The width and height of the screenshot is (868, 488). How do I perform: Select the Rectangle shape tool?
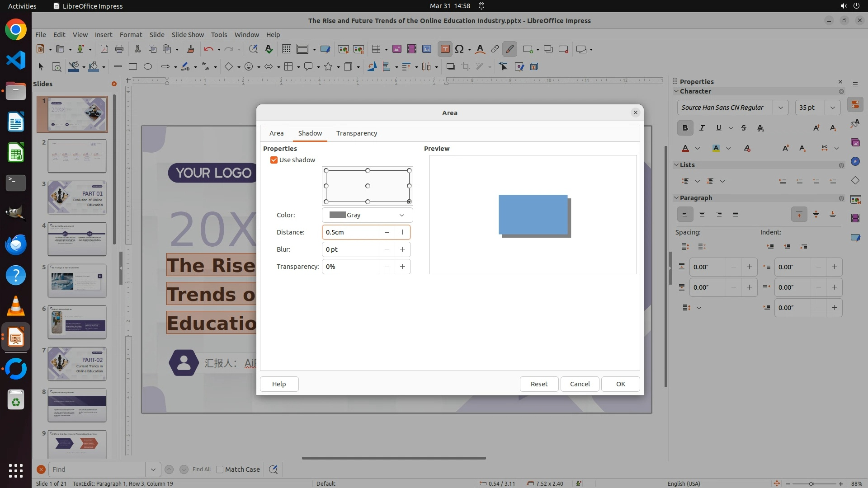pos(132,66)
